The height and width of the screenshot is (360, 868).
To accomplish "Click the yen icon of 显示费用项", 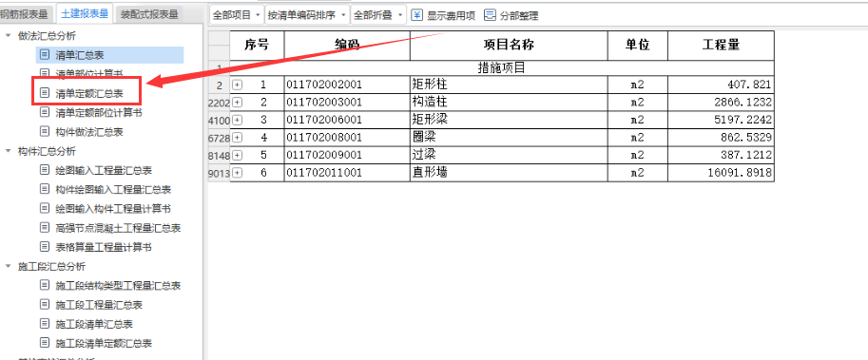I will click(417, 15).
